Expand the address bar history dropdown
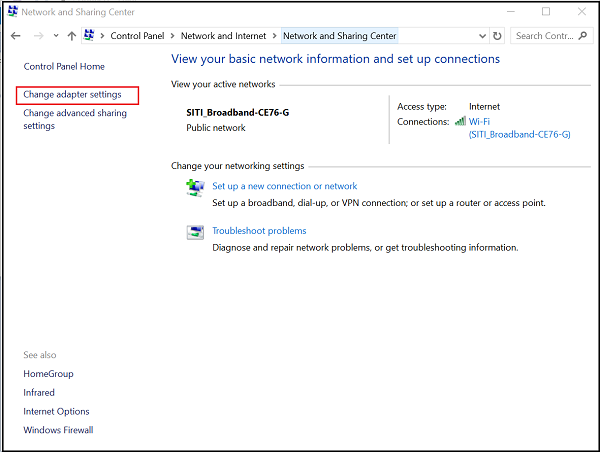The width and height of the screenshot is (600, 452). pyautogui.click(x=480, y=36)
